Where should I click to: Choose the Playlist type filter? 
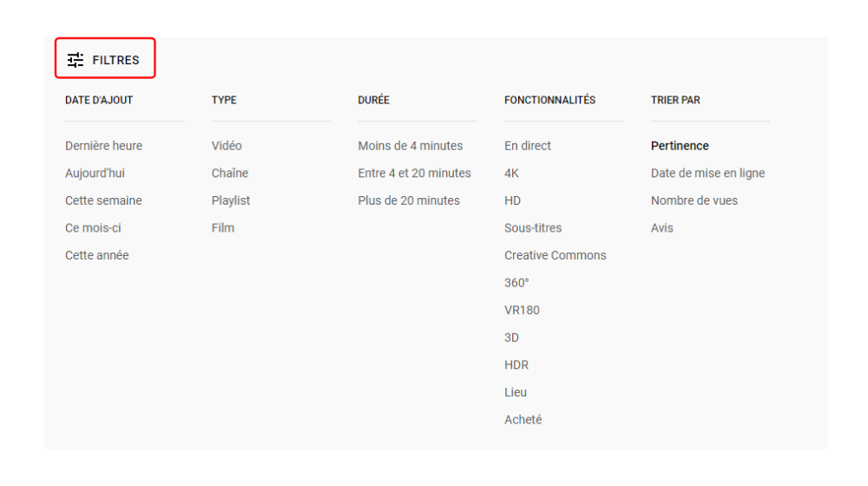(231, 200)
